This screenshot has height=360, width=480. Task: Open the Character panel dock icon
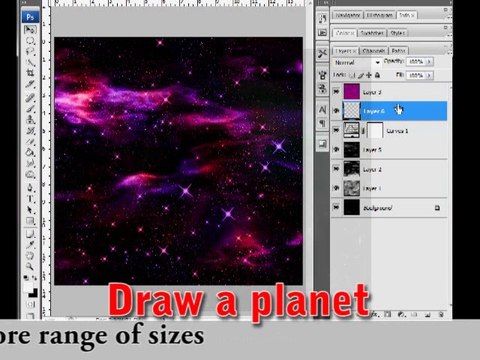click(322, 110)
